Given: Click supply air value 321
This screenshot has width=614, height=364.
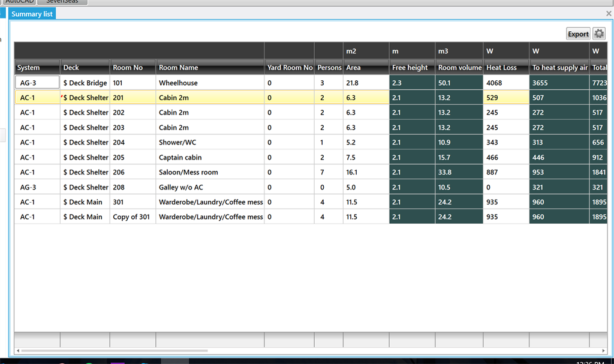Looking at the screenshot, I should tap(559, 187).
